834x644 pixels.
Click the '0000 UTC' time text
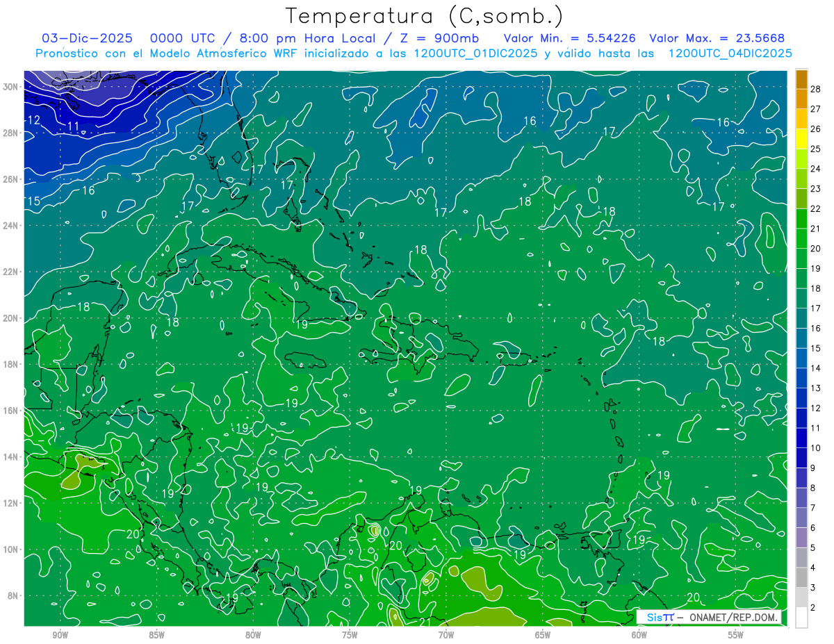(x=183, y=38)
